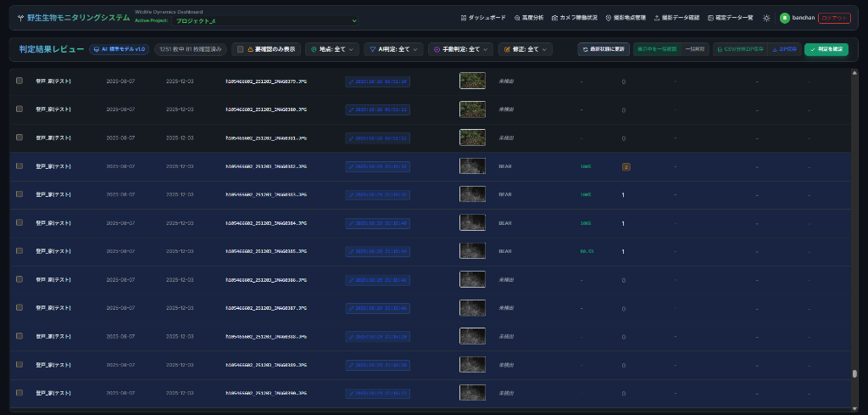Viewport: 868px width, 415px height.
Task: Click 最新状態に更新 button
Action: 604,49
